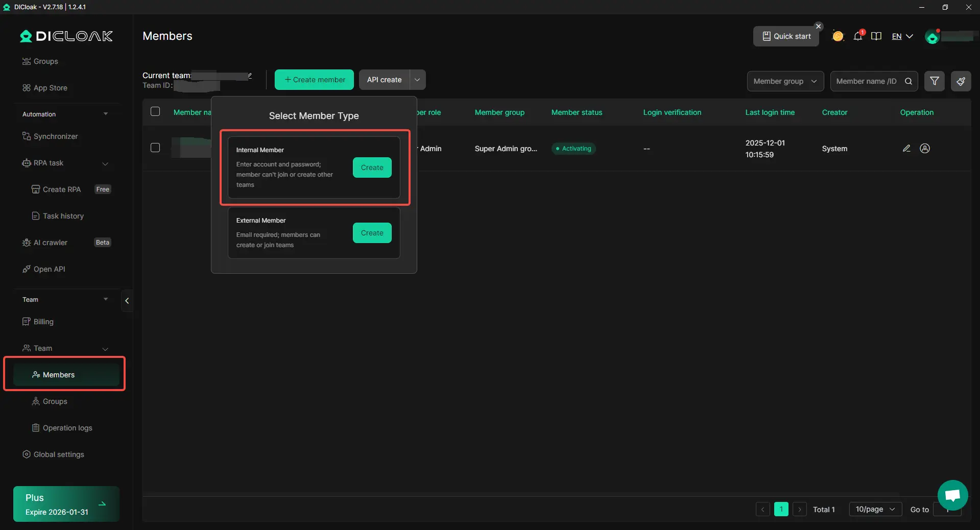Create an Internal Member
The image size is (980, 530).
pos(372,167)
